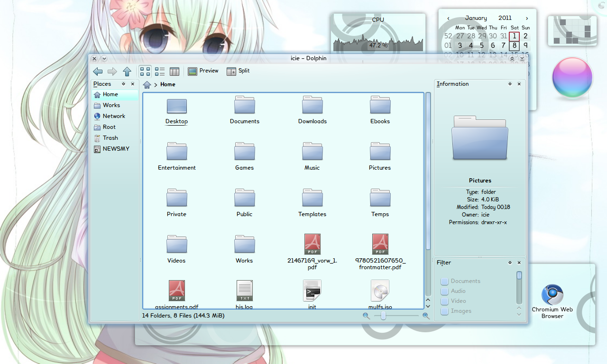Image resolution: width=607 pixels, height=364 pixels.
Task: Select the Games folder
Action: (x=245, y=157)
